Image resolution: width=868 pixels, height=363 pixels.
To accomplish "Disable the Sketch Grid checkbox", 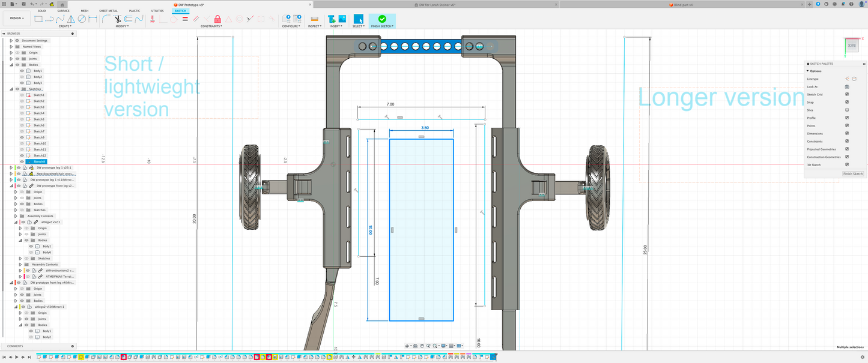I will point(847,94).
